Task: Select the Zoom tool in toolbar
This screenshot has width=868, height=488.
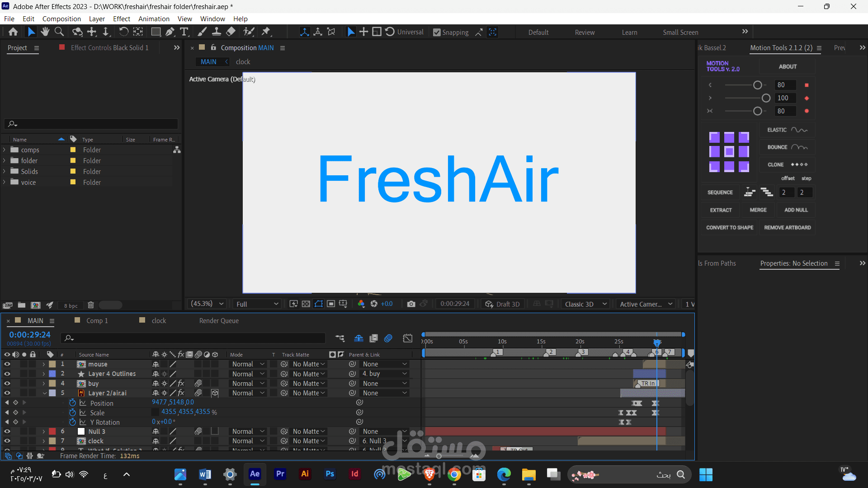Action: pos(59,32)
